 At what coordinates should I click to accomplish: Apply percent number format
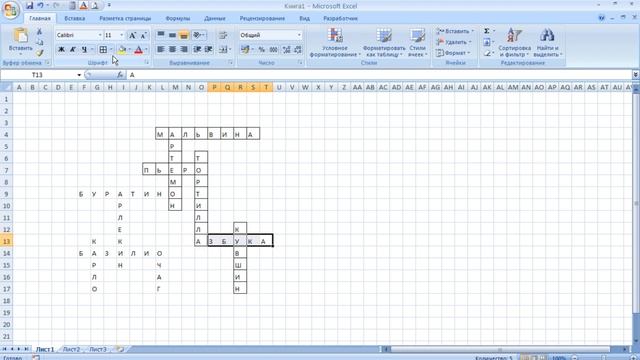pos(262,50)
